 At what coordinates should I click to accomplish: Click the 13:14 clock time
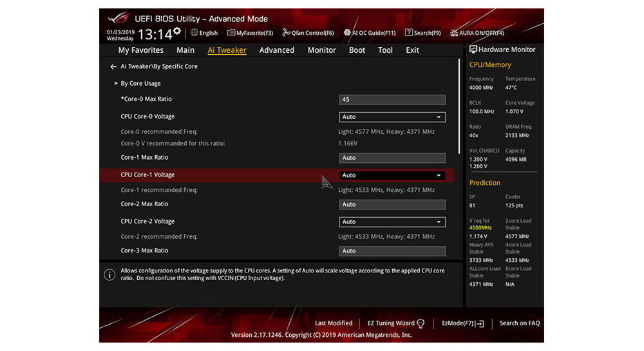(155, 35)
